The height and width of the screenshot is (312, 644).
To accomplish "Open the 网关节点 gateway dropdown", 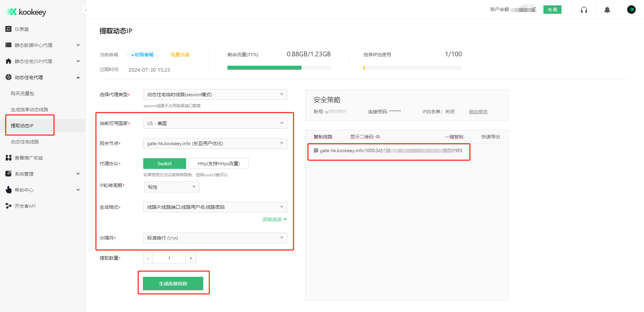I will (215, 143).
